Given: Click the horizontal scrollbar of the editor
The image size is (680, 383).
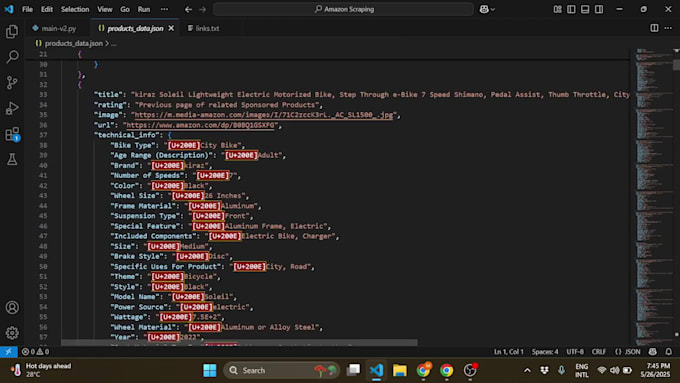Looking at the screenshot, I should (239, 343).
